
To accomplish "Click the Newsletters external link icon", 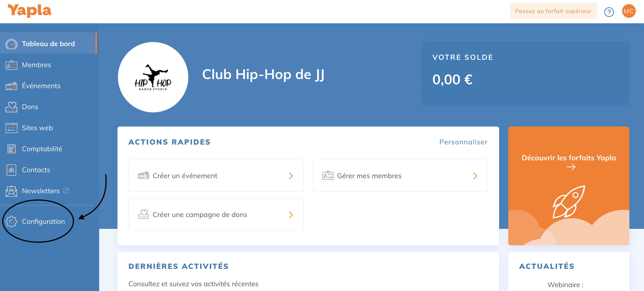I will pyautogui.click(x=66, y=190).
